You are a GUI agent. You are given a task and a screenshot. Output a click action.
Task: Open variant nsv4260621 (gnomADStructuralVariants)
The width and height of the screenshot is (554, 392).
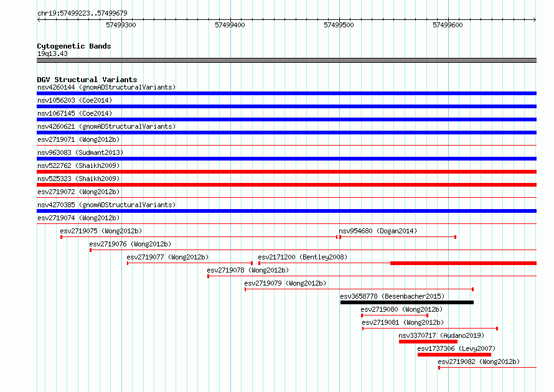pyautogui.click(x=106, y=126)
